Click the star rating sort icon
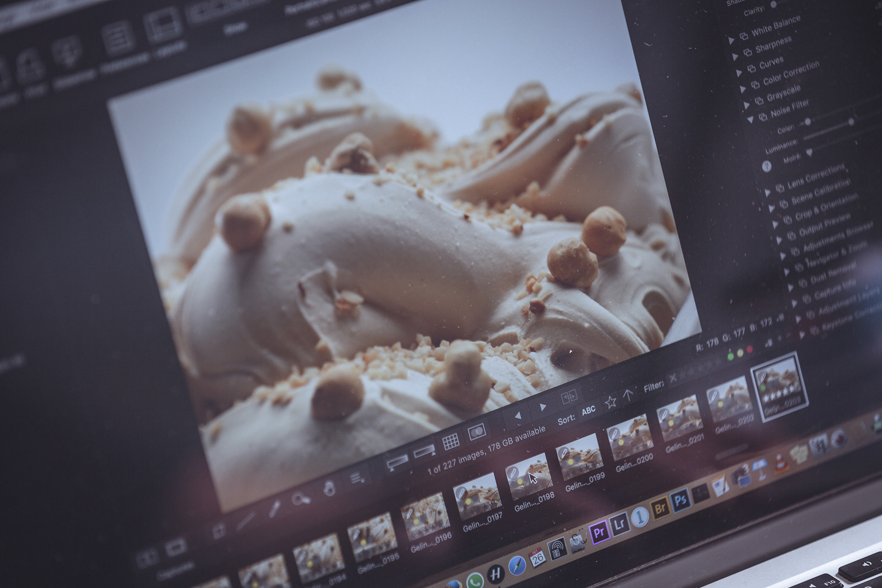 pos(610,402)
